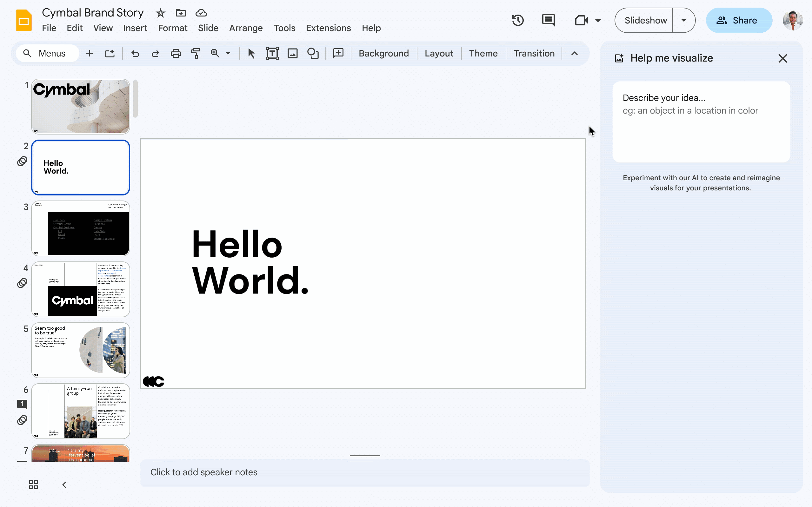Click the Share button
Viewport: 812px width, 507px height.
(x=738, y=20)
